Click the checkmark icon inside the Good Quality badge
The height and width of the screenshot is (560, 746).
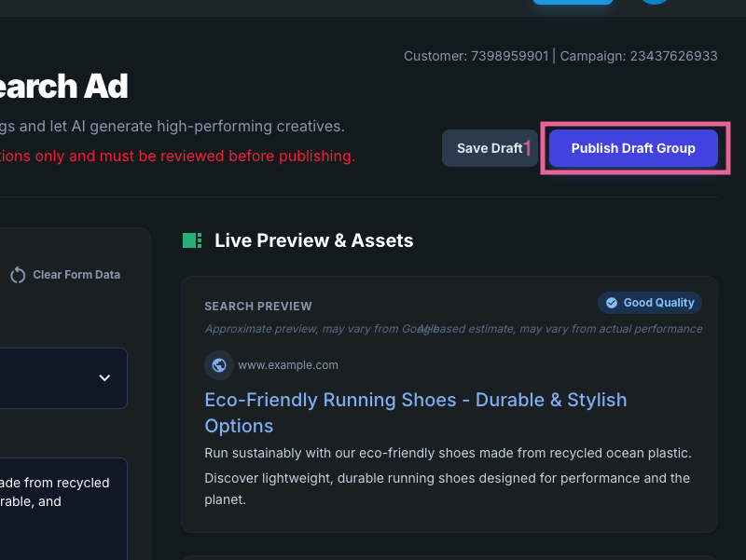pyautogui.click(x=611, y=302)
